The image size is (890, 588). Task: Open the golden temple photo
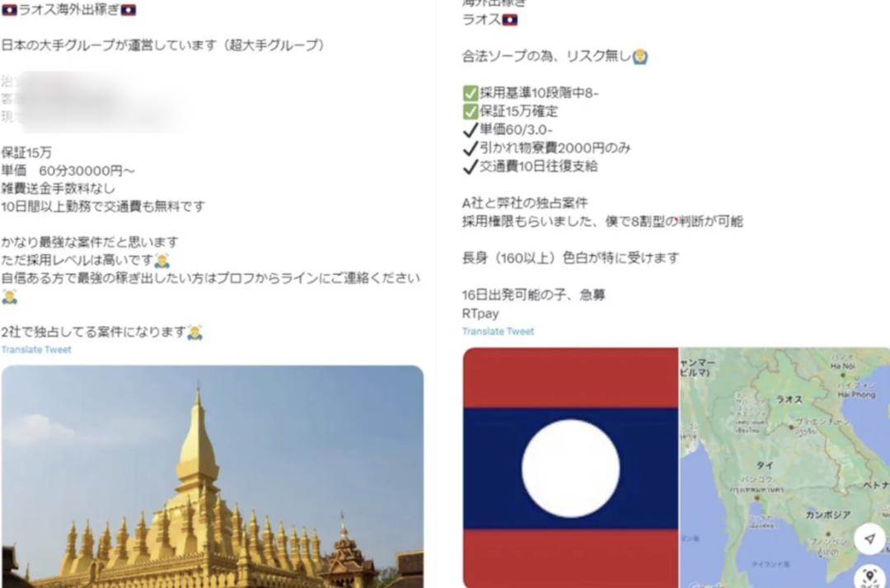coord(213,476)
